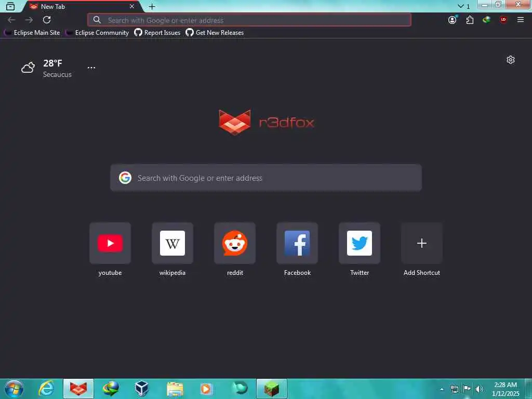Click the center Google search box
The image size is (532, 399).
[266, 178]
